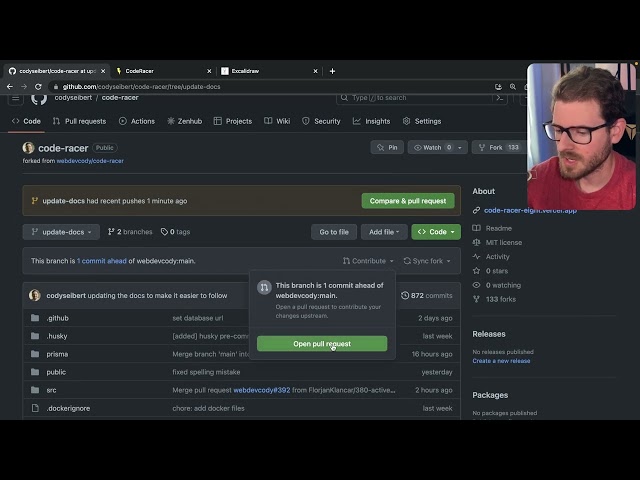Open the repository Settings tab
The height and width of the screenshot is (480, 640).
(x=422, y=121)
